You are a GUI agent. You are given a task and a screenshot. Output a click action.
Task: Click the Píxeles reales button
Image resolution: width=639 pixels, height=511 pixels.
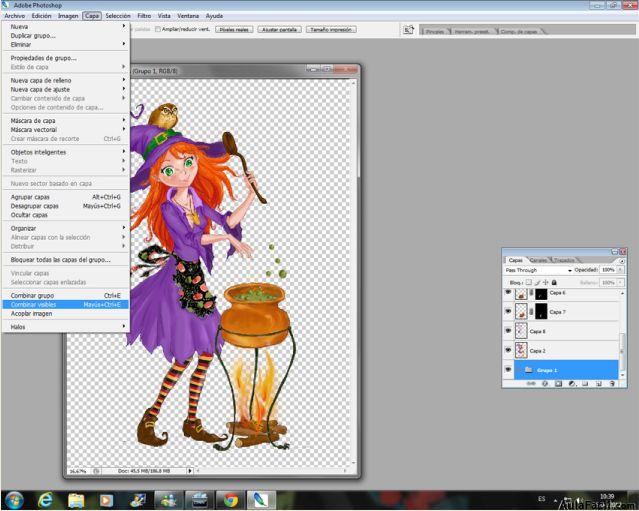[x=234, y=29]
